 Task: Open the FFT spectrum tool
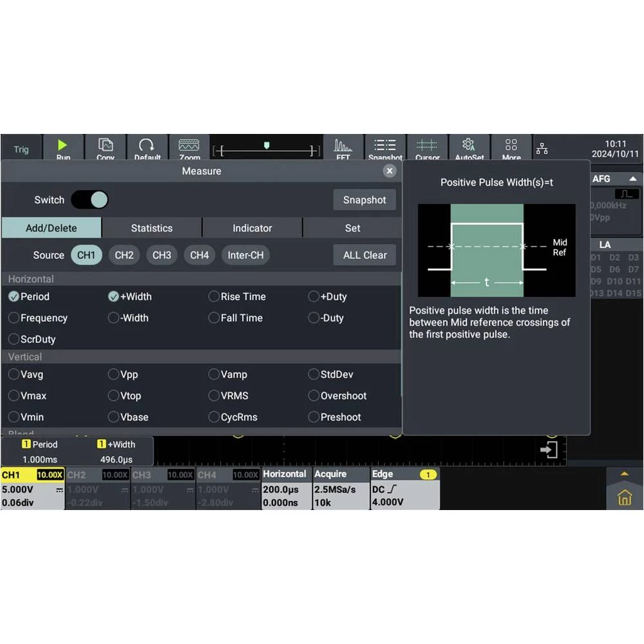tap(343, 147)
